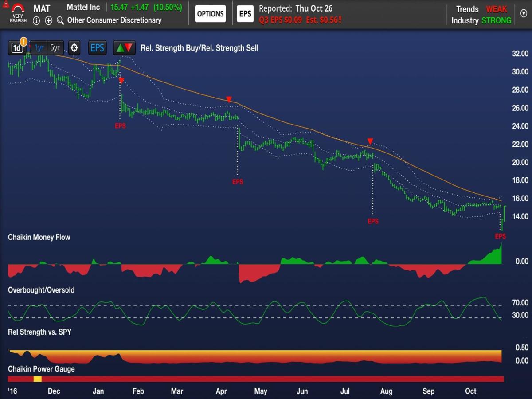Click the Very Bearish rating gauge icon
Viewport: 532px width, 399px height.
[18, 13]
